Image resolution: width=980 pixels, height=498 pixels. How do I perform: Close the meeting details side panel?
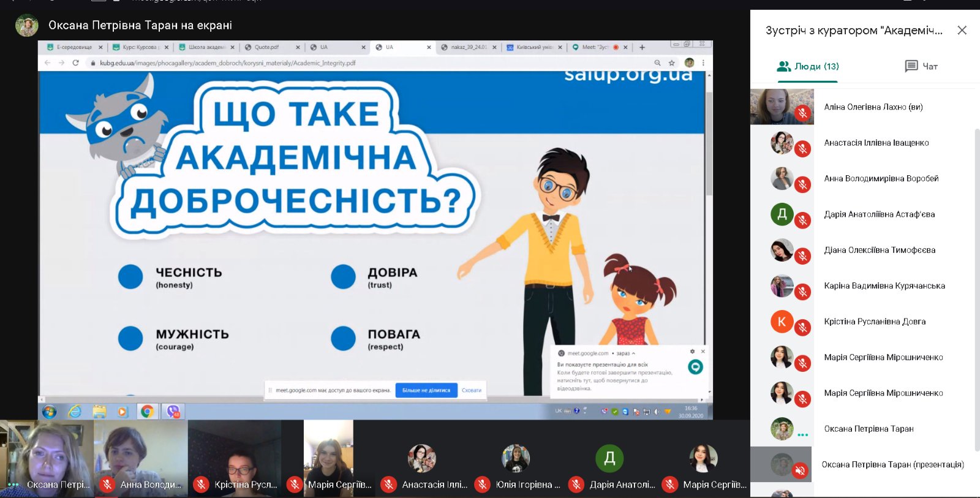(x=962, y=31)
